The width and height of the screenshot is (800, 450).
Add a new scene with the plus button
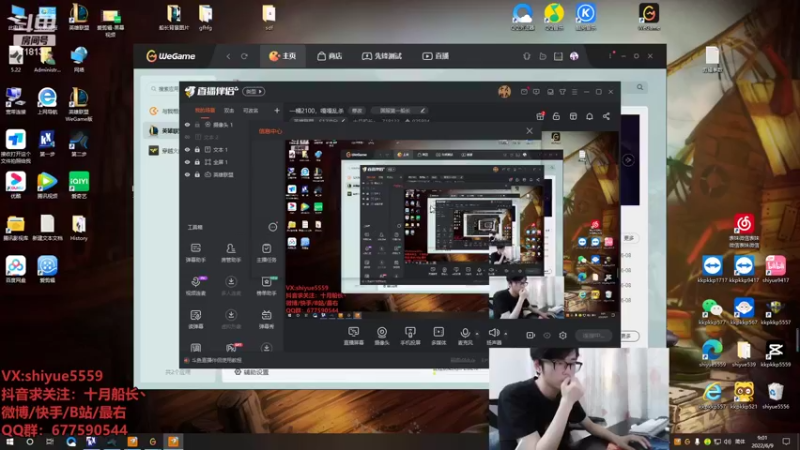(277, 110)
